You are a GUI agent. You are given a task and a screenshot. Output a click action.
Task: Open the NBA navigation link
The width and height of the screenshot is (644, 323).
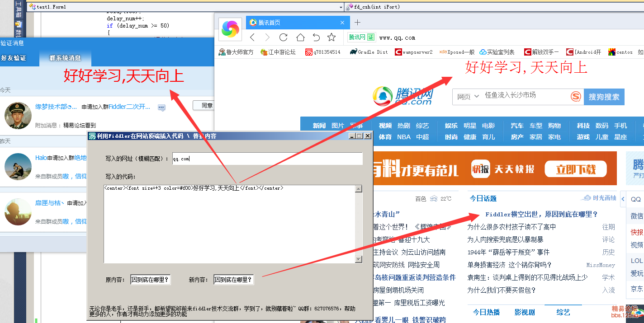click(404, 137)
